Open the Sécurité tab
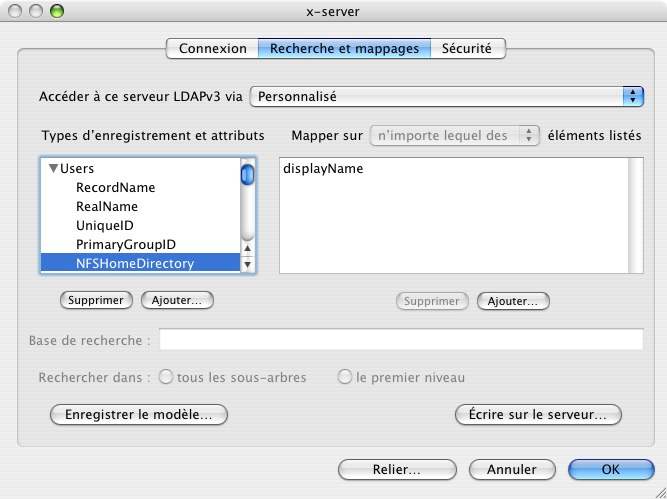 tap(468, 48)
